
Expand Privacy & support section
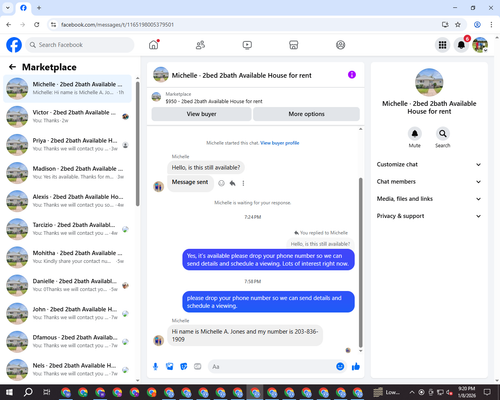click(429, 216)
